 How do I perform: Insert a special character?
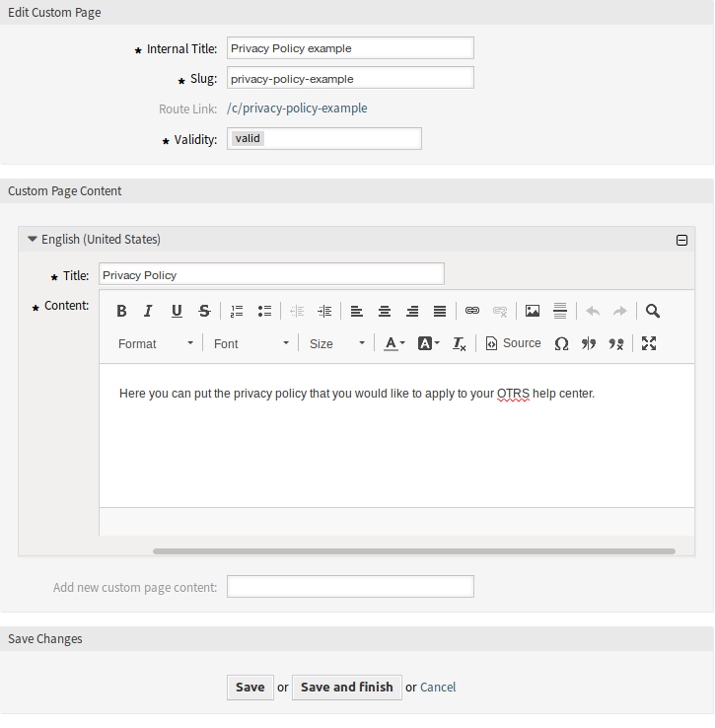(561, 344)
